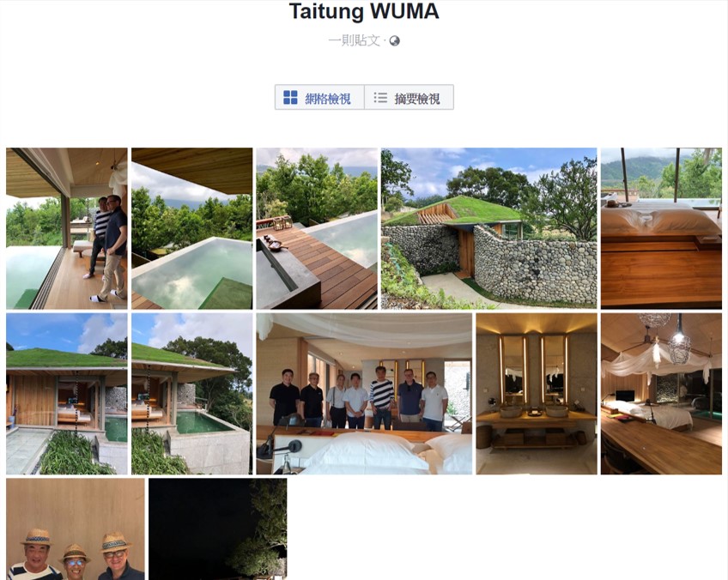Screen dimensions: 728x580
Task: Click the Taitung WUMA album title
Action: (364, 11)
